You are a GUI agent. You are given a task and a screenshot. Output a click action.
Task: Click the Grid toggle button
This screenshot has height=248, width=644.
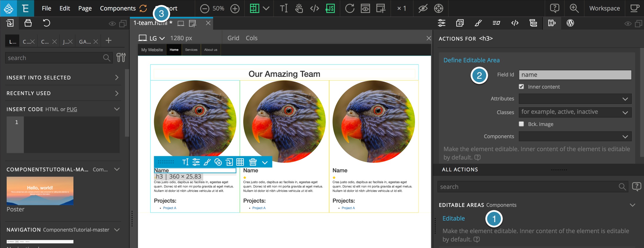pos(233,38)
